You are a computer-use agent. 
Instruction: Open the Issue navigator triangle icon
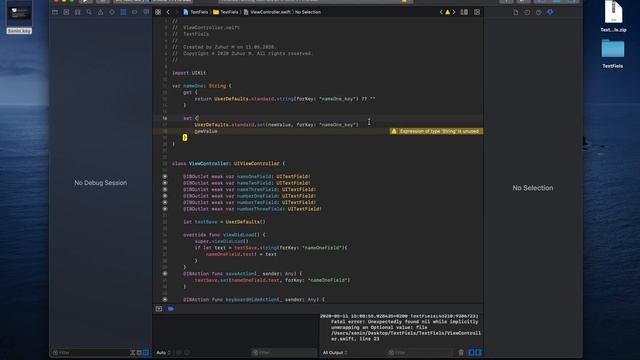[x=100, y=12]
